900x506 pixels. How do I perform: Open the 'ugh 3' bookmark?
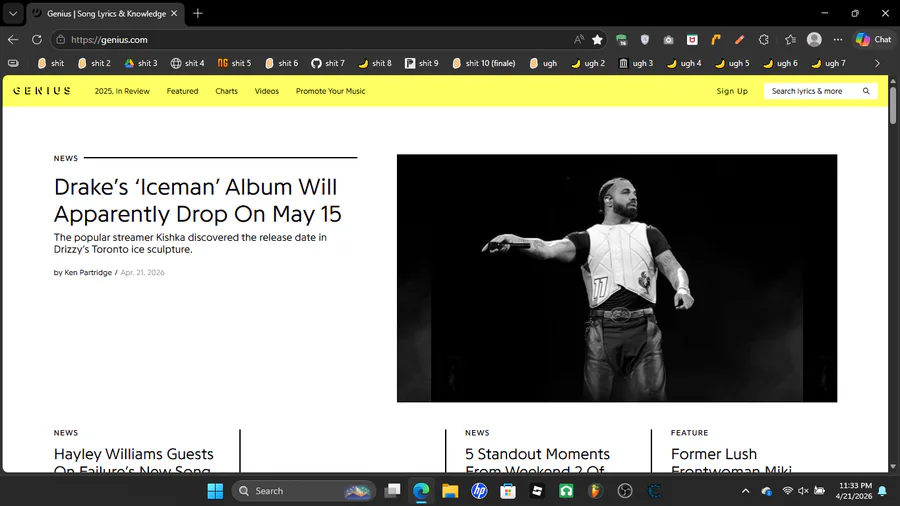click(635, 63)
